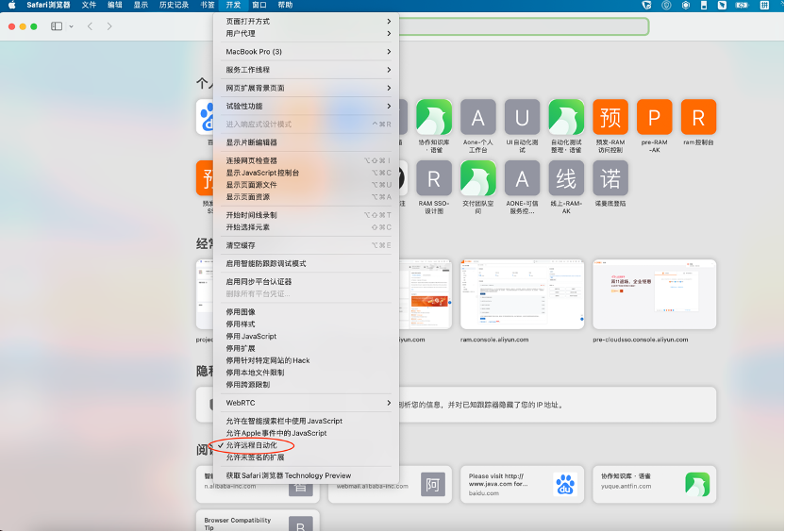Go back with the toolbar arrow

pyautogui.click(x=91, y=26)
